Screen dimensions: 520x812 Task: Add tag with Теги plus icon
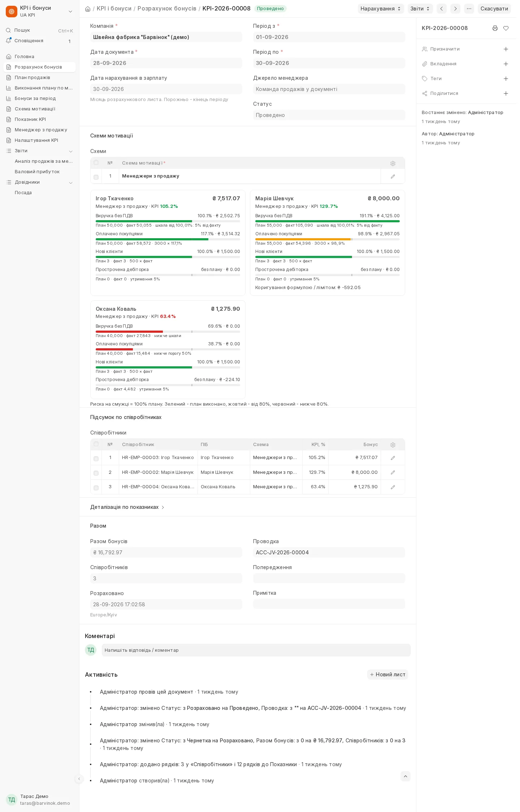(506, 79)
